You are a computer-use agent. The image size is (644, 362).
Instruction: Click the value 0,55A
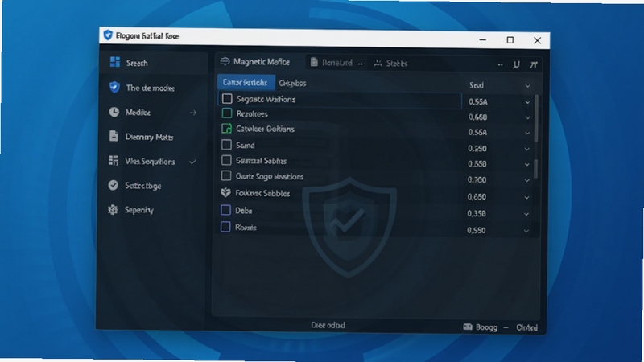[477, 102]
